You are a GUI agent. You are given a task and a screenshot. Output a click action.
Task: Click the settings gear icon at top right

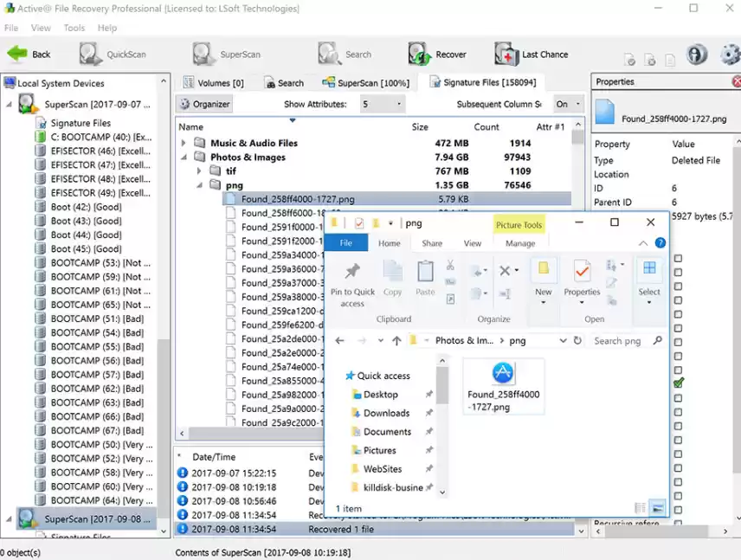[730, 55]
